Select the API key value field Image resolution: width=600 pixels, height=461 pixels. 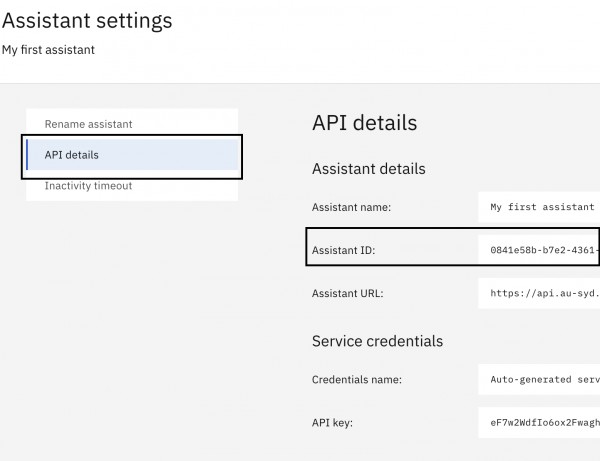click(539, 423)
